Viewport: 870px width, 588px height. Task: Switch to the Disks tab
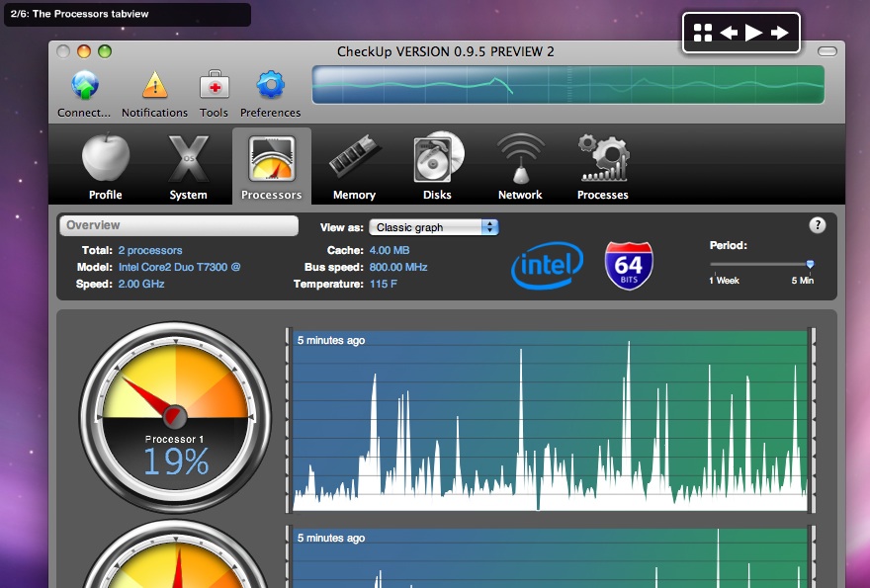point(437,166)
